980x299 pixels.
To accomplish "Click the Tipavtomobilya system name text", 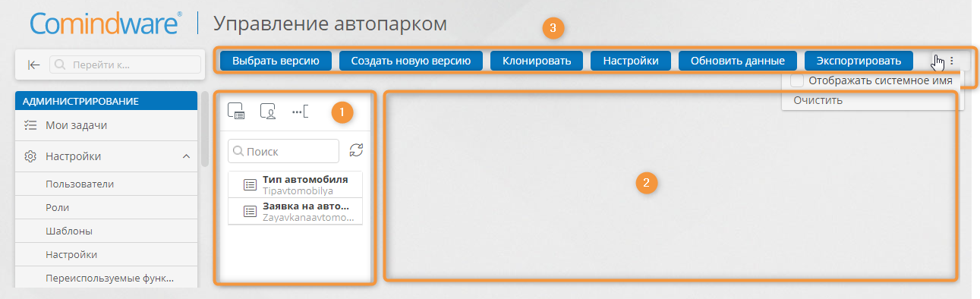I will [298, 191].
